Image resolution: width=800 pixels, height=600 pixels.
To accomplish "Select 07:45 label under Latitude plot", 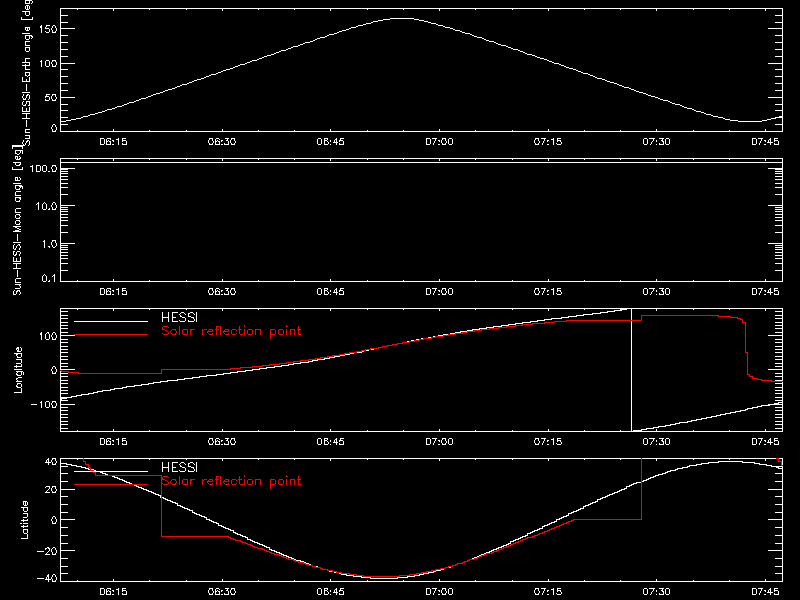I will 765,592.
